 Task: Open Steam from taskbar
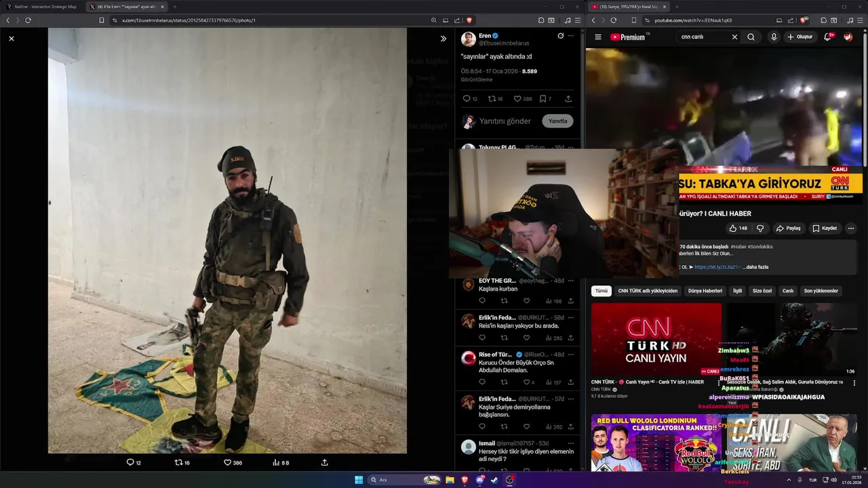click(x=494, y=480)
